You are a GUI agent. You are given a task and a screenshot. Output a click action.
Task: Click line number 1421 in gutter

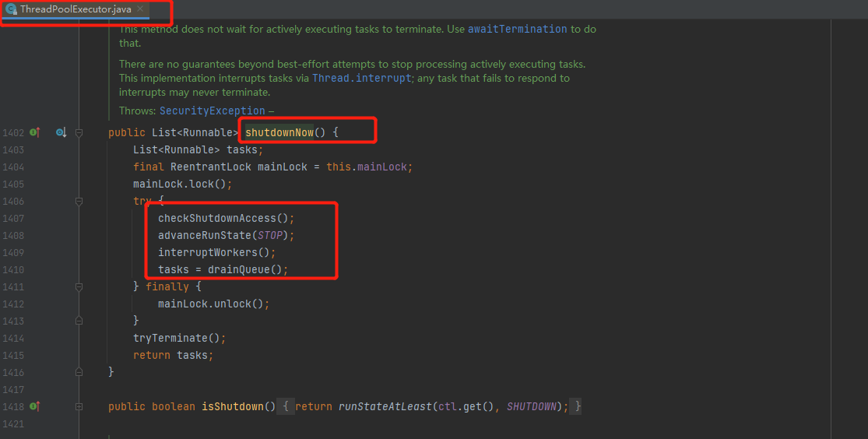click(13, 424)
